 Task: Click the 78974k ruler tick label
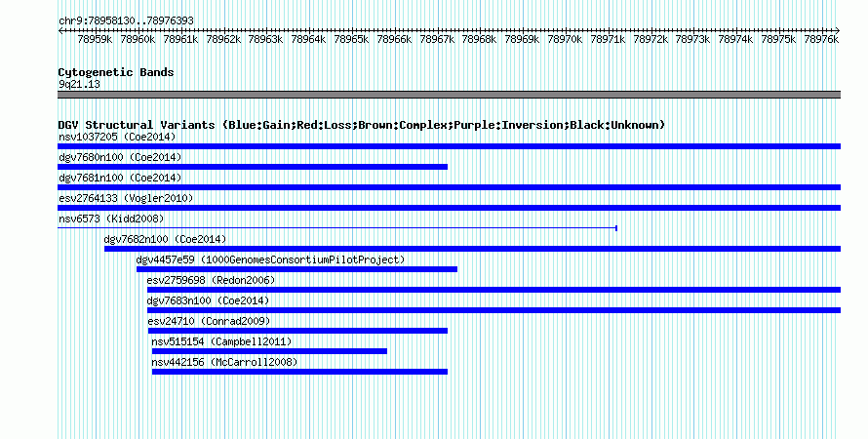click(735, 39)
